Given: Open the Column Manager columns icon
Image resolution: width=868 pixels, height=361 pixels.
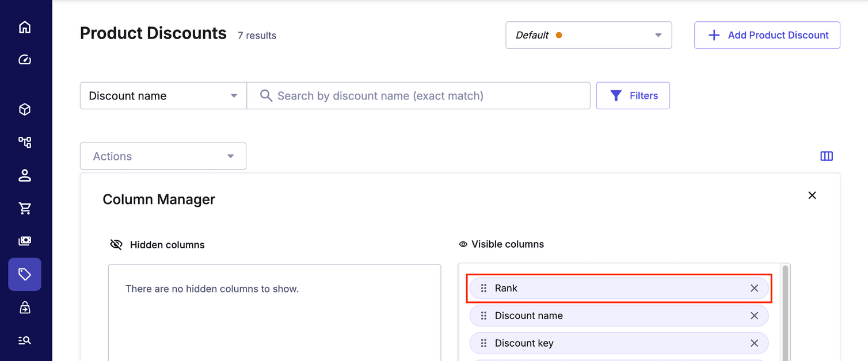Looking at the screenshot, I should coord(827,156).
